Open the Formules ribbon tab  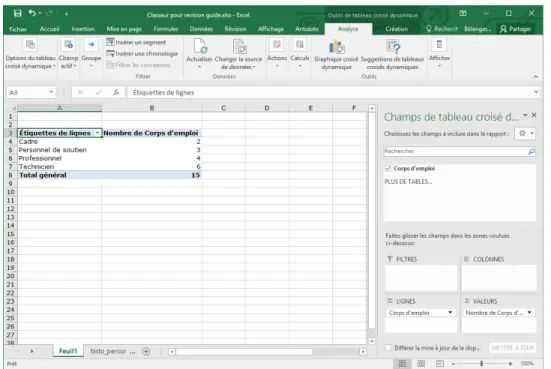[x=166, y=29]
